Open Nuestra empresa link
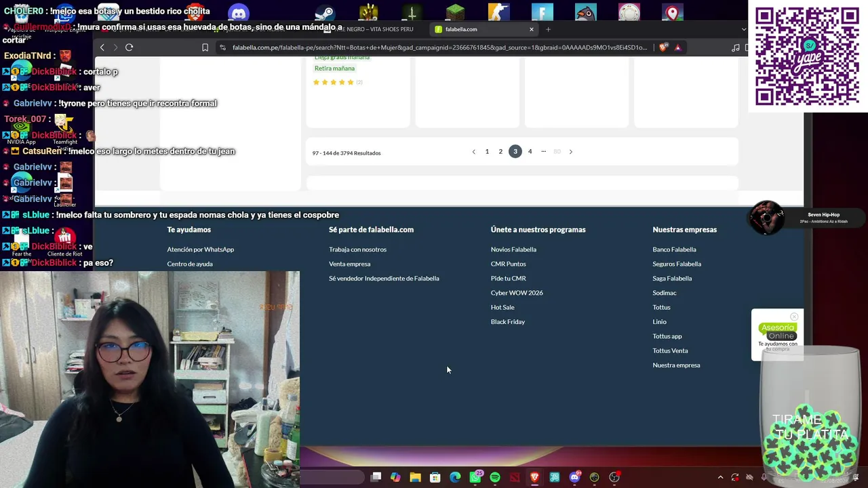Viewport: 868px width, 488px height. point(676,365)
